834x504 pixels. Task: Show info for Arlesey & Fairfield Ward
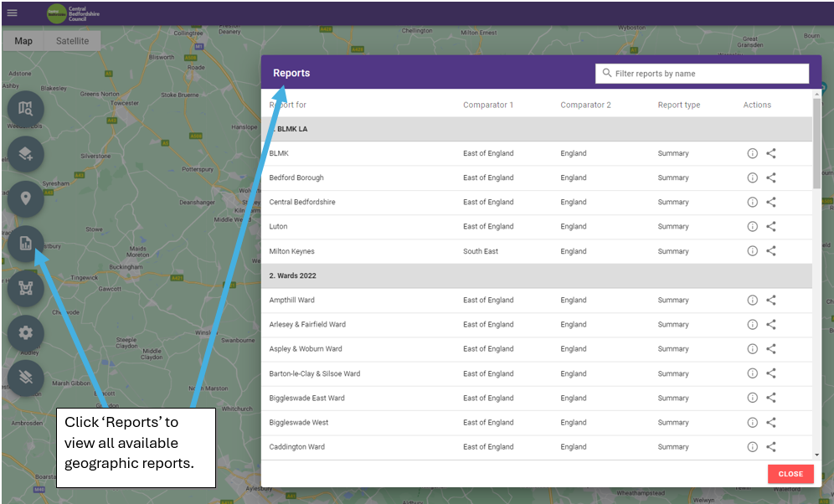tap(752, 324)
